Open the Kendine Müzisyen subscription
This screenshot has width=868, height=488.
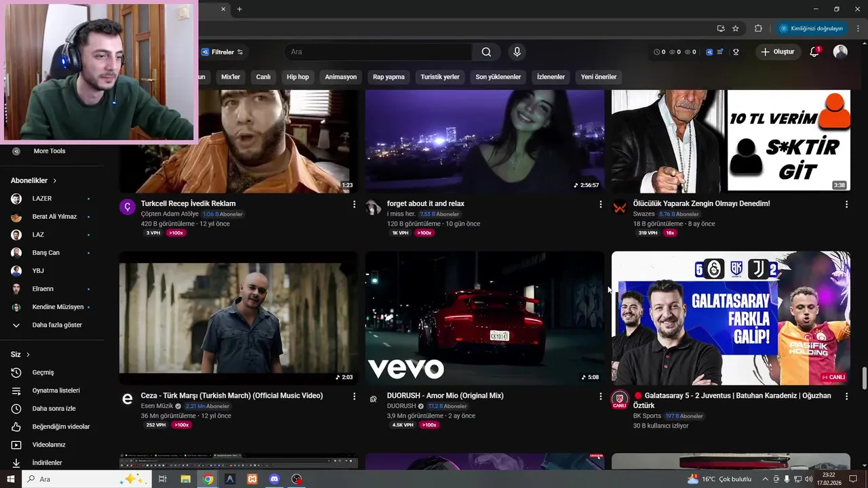[x=52, y=307]
